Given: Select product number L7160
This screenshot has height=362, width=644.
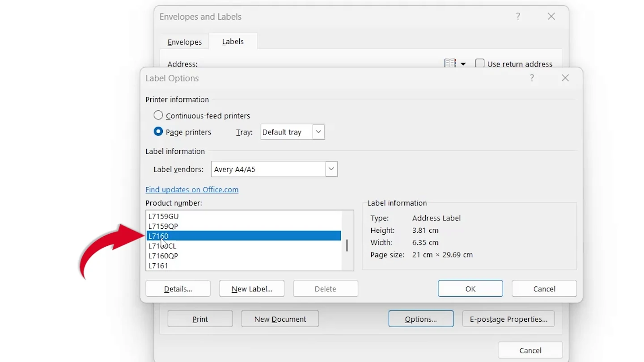Looking at the screenshot, I should tap(244, 236).
